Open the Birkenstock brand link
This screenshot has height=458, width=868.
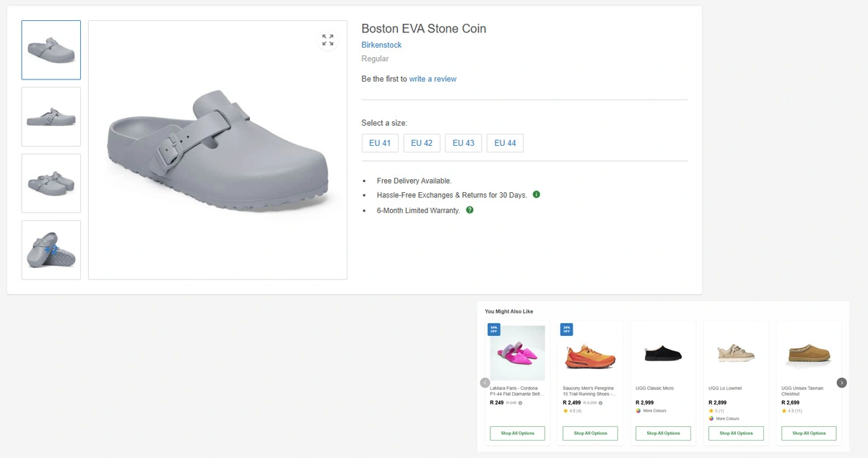[381, 45]
